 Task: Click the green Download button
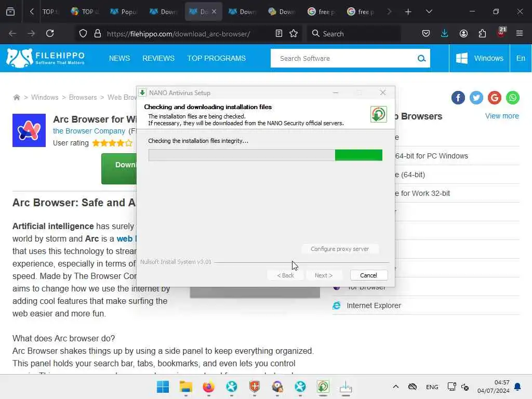pos(119,169)
